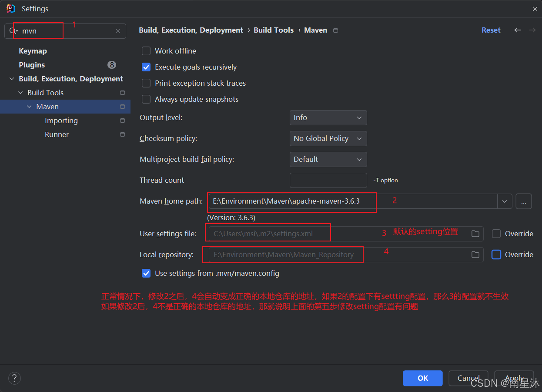
Task: Click the Build Tools breadcrumb
Action: pyautogui.click(x=274, y=30)
